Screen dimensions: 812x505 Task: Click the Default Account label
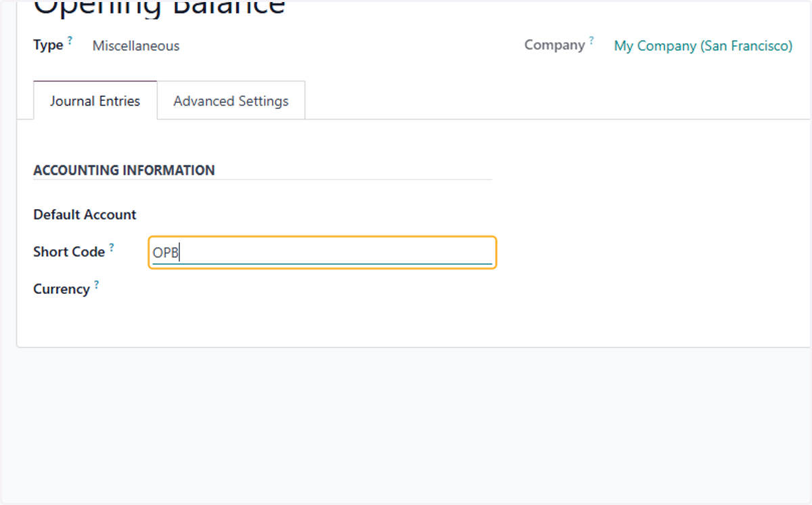click(85, 215)
